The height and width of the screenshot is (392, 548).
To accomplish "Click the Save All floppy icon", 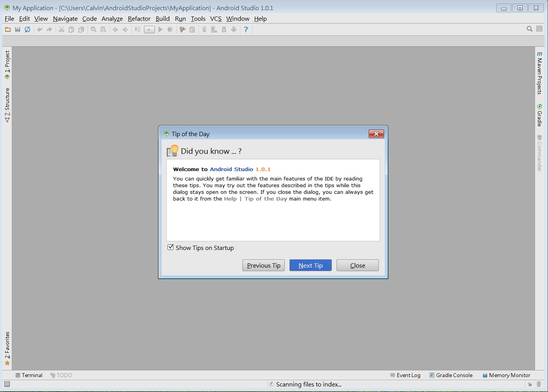I will tap(17, 29).
